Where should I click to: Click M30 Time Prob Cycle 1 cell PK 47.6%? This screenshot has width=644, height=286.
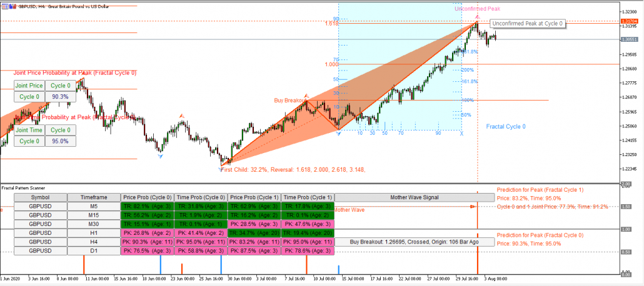308,224
